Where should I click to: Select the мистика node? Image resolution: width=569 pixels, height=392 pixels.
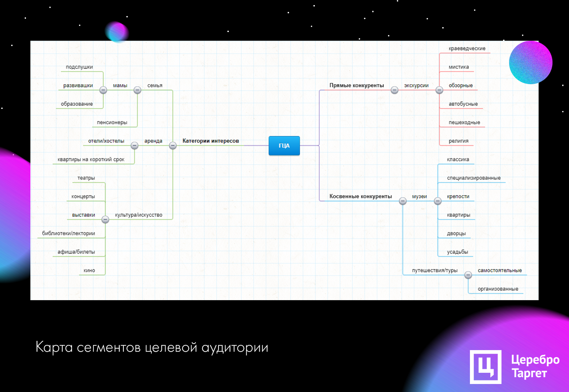click(x=459, y=67)
